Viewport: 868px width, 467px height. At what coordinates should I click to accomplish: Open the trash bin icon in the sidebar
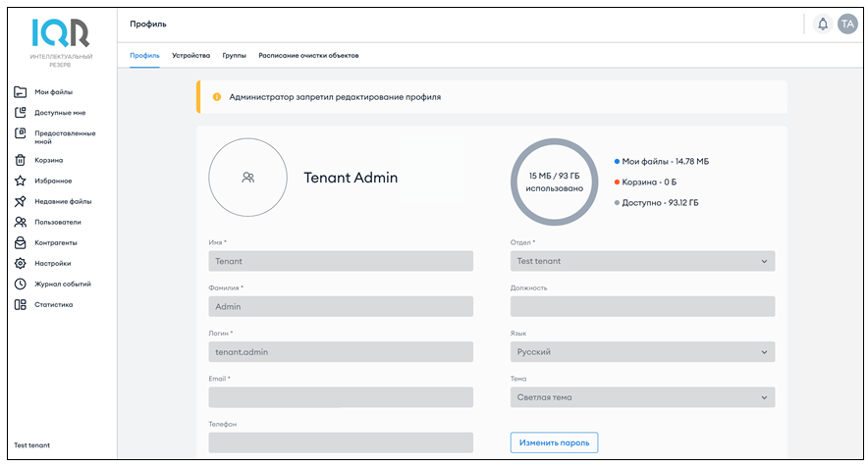pyautogui.click(x=21, y=160)
